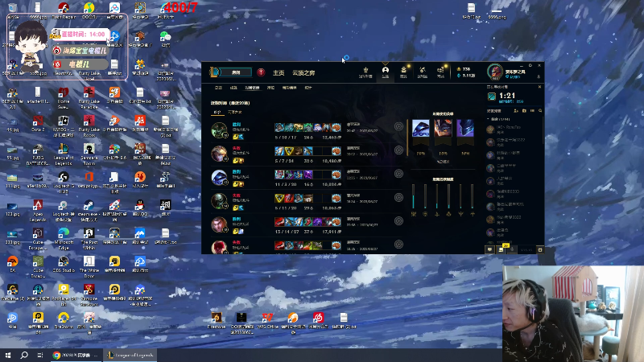The image size is (644, 362).
Task: Open the Microsoft Edge desktop shortcut
Action: (x=64, y=239)
